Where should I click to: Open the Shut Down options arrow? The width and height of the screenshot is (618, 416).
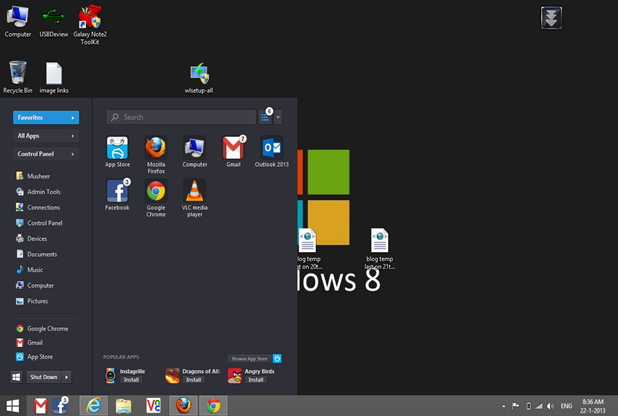[x=67, y=377]
